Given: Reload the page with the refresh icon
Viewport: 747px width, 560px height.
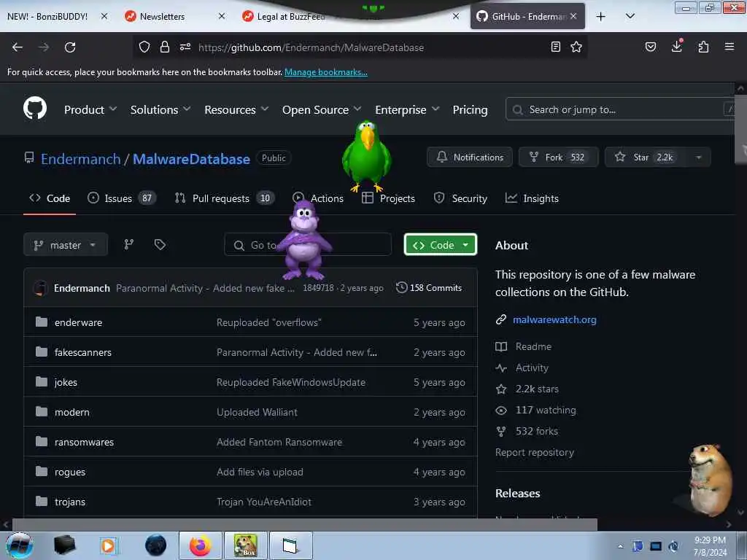Looking at the screenshot, I should 70,47.
